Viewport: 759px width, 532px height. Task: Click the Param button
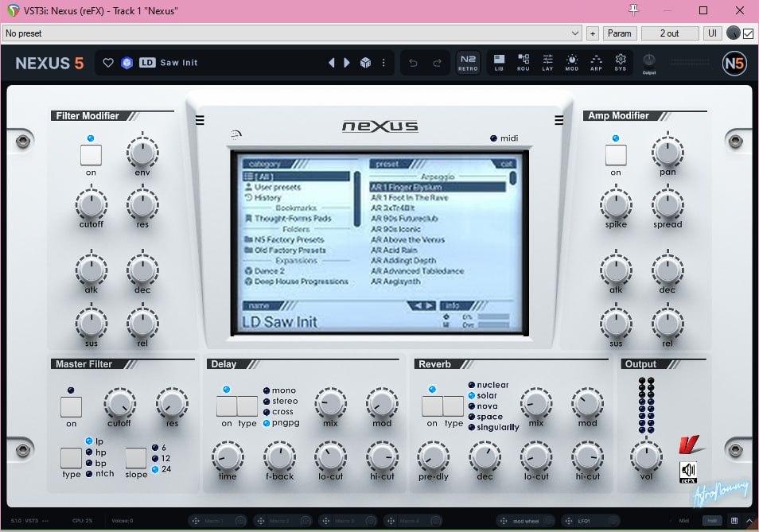pos(619,33)
